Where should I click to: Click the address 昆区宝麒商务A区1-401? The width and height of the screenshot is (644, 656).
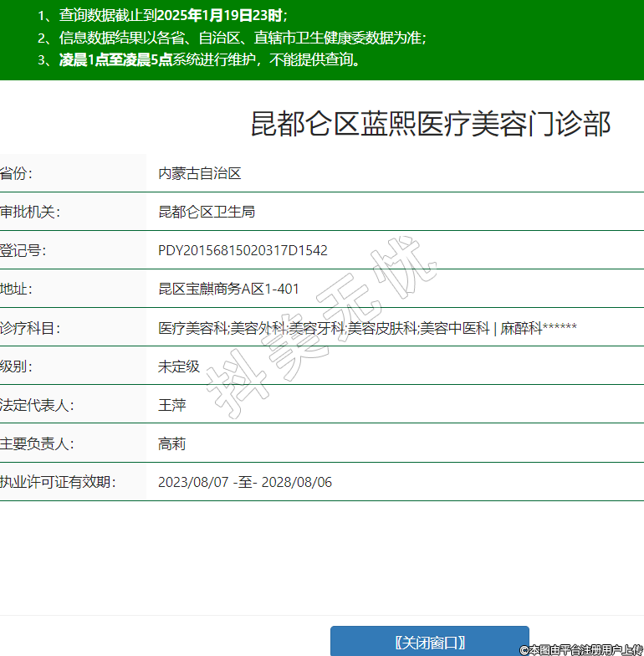point(228,289)
